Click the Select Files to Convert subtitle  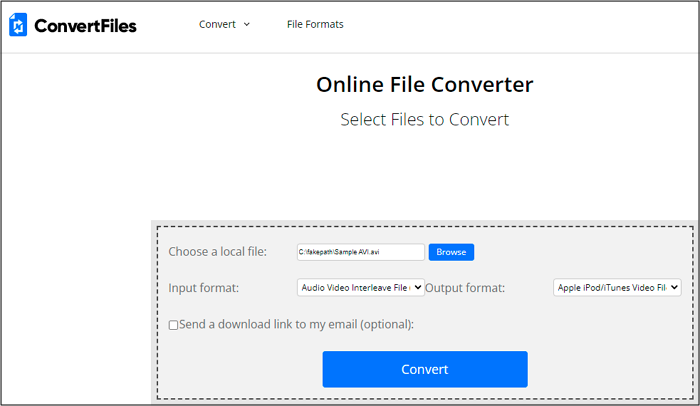(424, 119)
